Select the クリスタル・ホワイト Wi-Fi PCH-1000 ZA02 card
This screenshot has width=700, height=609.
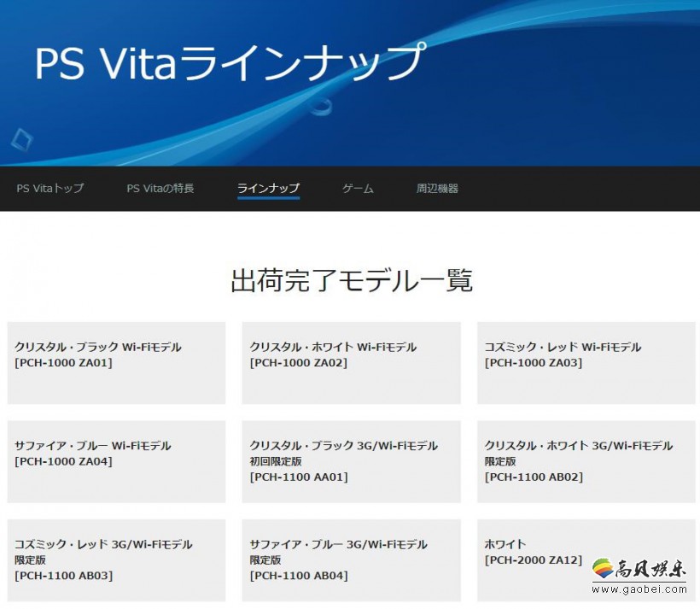[351, 362]
